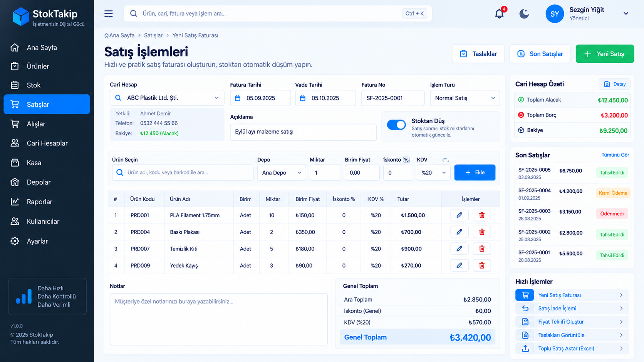Focus the Ürün Seçin search field
The image size is (644, 362).
pyautogui.click(x=183, y=172)
